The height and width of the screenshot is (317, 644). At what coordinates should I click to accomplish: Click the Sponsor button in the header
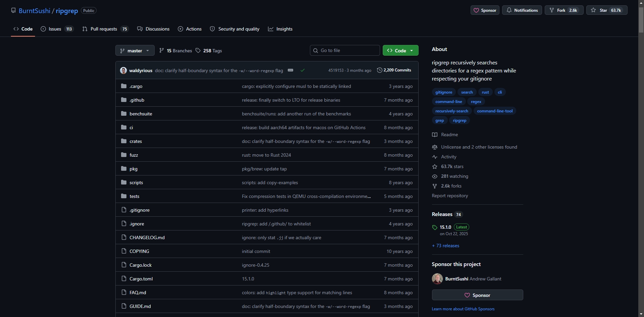coord(485,10)
